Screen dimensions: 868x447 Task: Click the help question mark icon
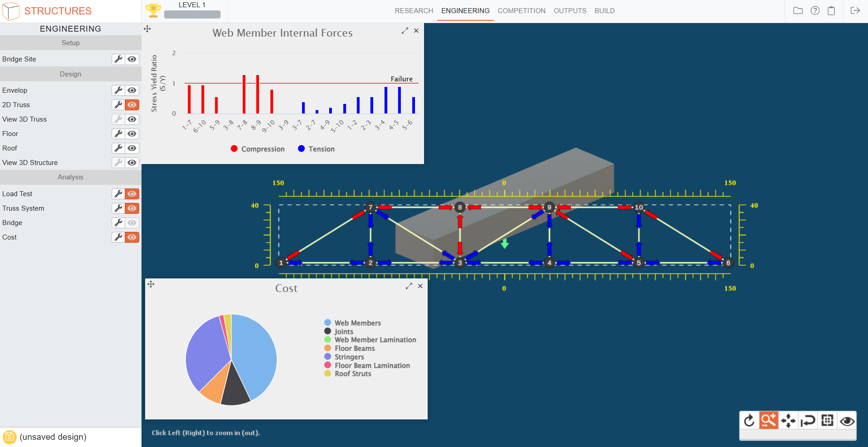click(x=815, y=11)
